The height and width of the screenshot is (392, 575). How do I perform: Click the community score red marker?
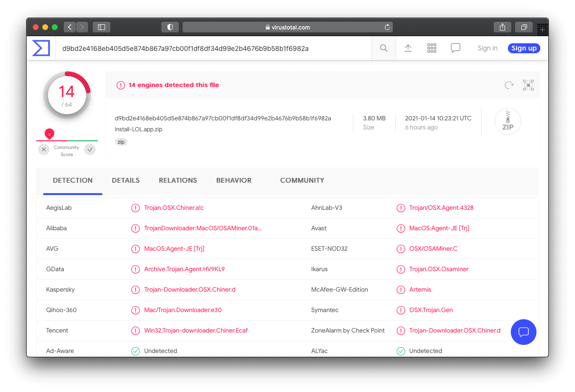click(49, 134)
